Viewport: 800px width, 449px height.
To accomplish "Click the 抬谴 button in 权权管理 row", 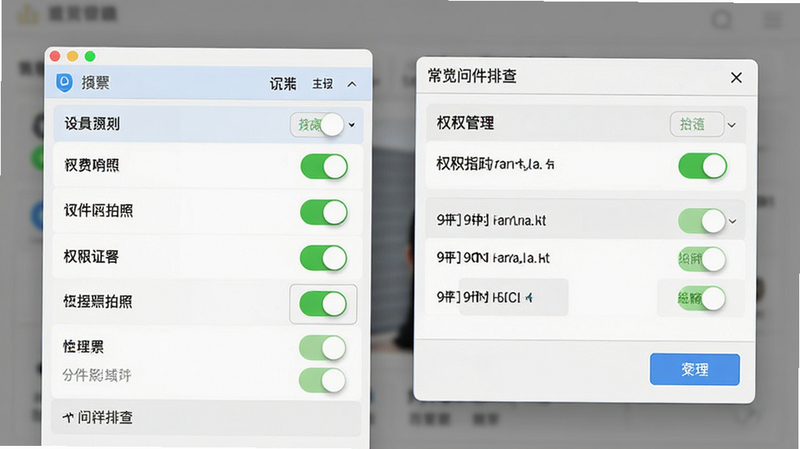I will [697, 124].
